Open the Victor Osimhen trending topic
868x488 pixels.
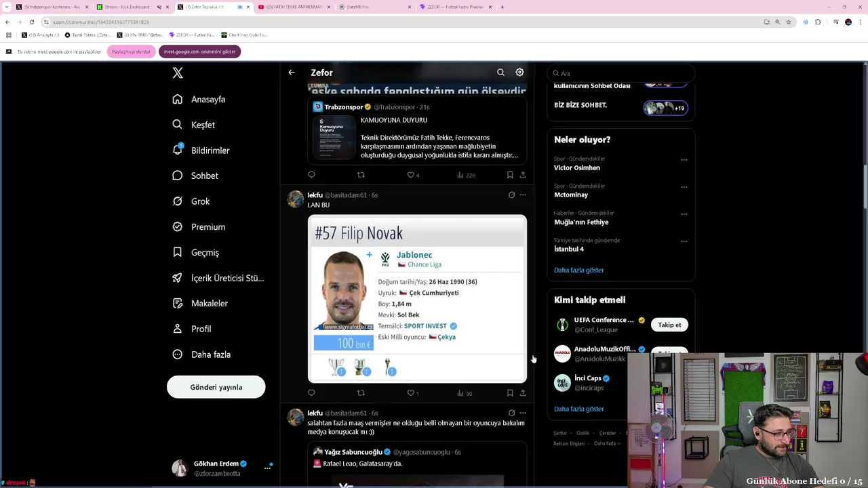(x=577, y=168)
